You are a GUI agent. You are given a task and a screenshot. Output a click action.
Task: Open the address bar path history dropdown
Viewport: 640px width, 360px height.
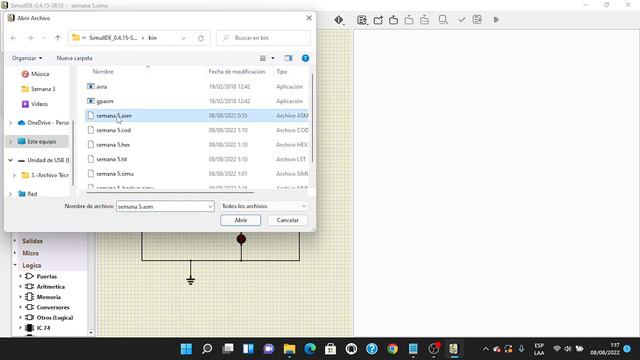click(x=183, y=38)
